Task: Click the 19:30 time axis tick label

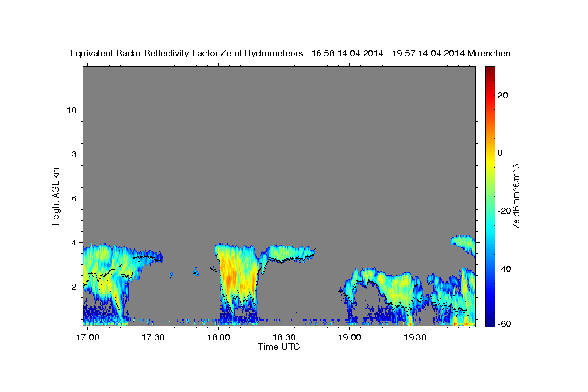Action: point(415,338)
